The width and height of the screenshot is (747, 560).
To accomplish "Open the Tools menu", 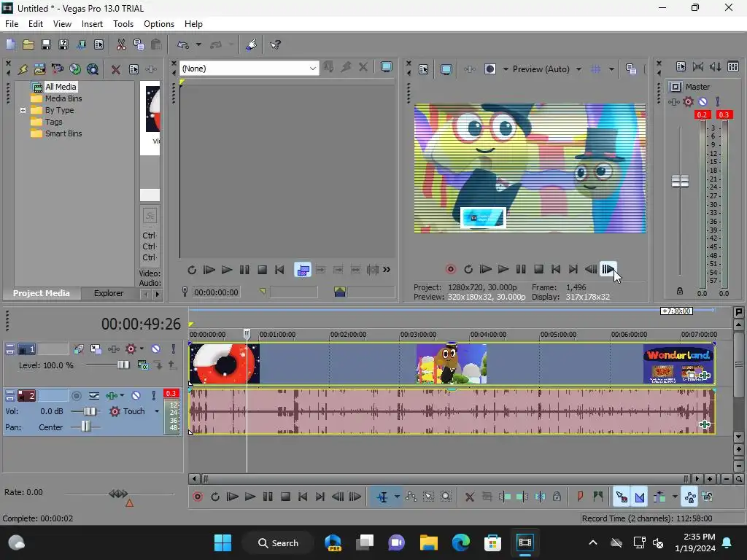I will click(123, 24).
